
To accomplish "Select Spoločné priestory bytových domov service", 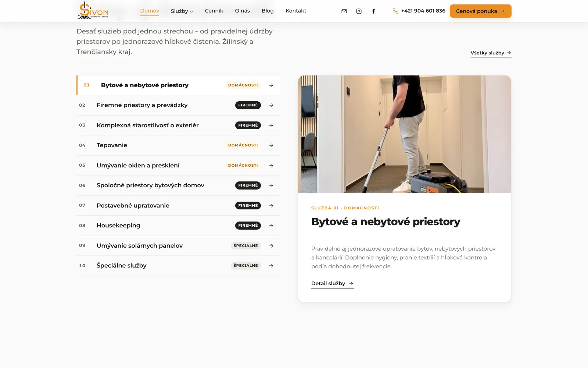I will click(x=178, y=185).
